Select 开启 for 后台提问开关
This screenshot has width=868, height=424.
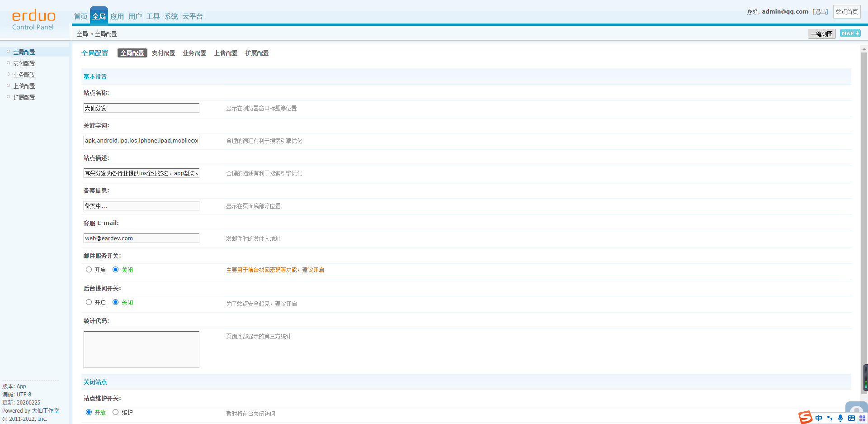click(89, 302)
